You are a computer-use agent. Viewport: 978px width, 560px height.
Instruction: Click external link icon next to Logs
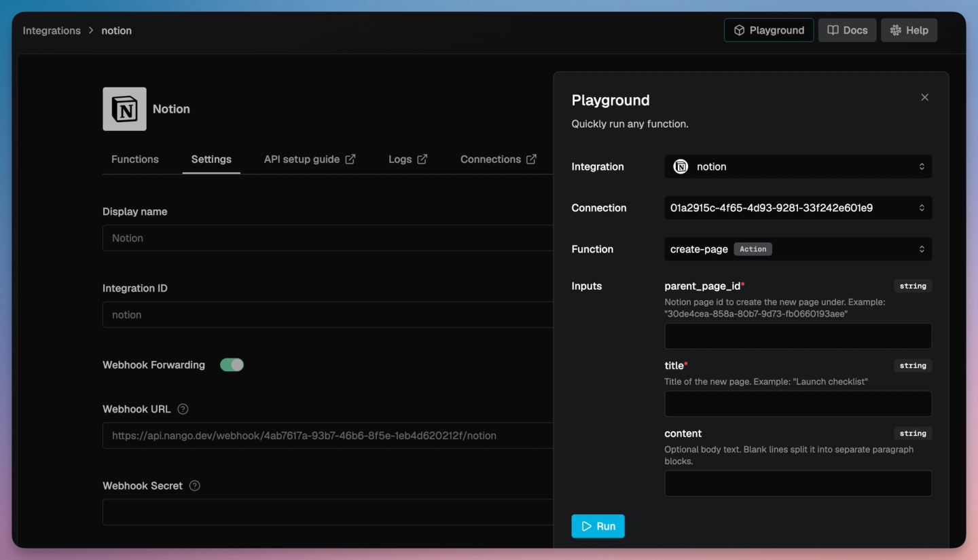(422, 160)
